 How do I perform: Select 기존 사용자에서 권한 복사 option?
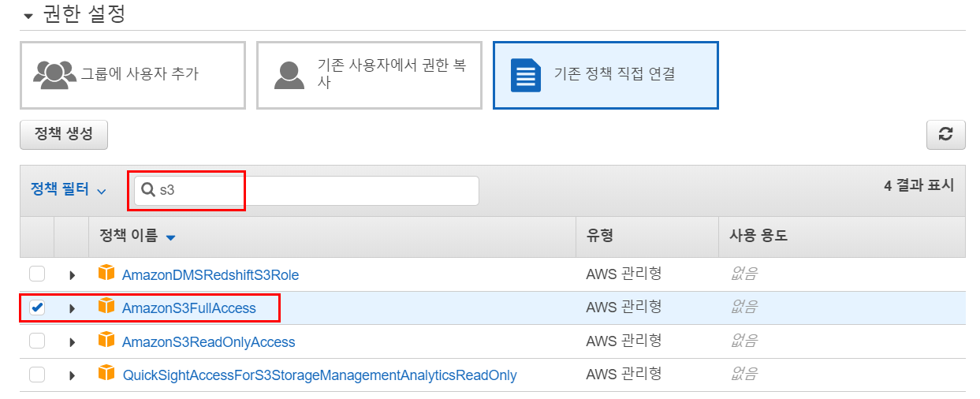coord(369,75)
